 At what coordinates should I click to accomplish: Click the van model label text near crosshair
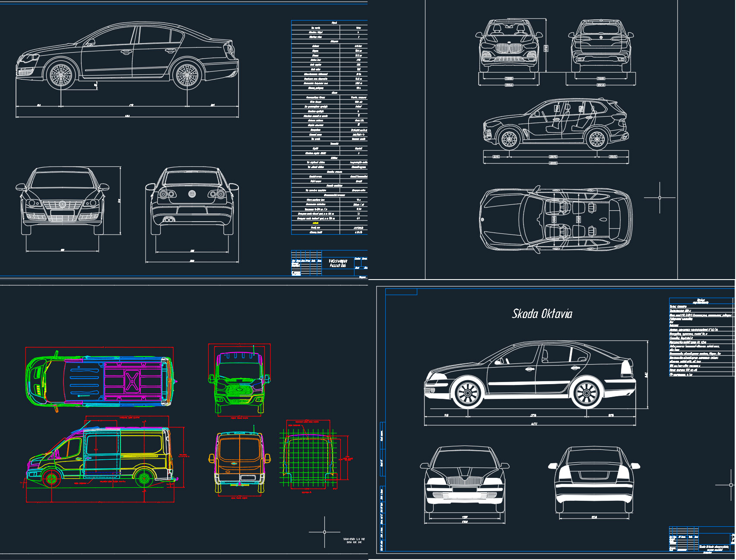354,541
